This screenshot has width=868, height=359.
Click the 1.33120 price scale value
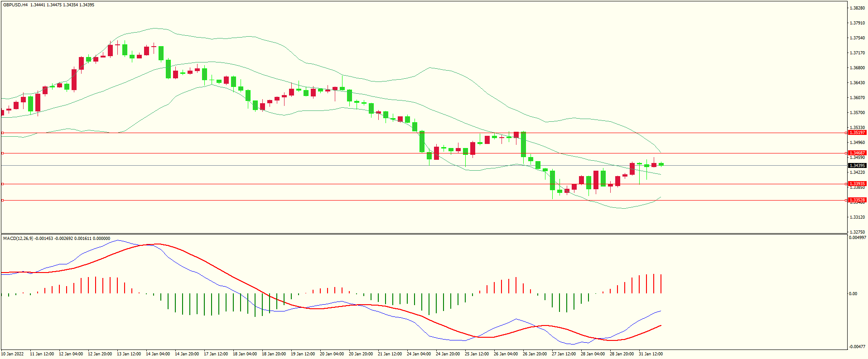(857, 217)
